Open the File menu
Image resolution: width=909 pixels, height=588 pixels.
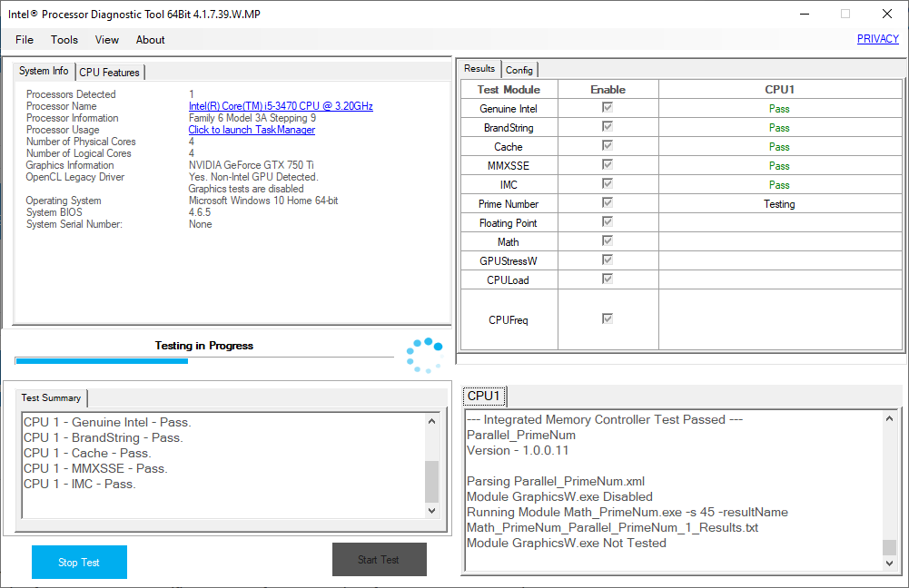[x=25, y=39]
